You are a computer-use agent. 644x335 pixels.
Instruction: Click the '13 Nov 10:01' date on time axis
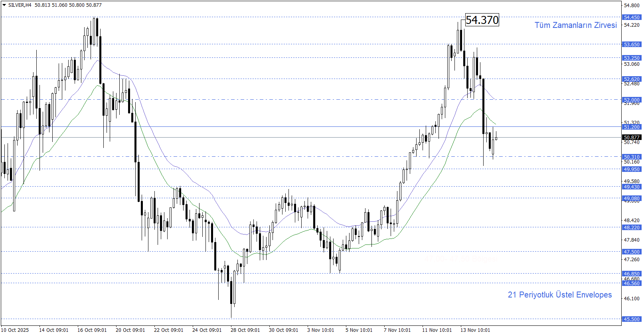pyautogui.click(x=475, y=330)
